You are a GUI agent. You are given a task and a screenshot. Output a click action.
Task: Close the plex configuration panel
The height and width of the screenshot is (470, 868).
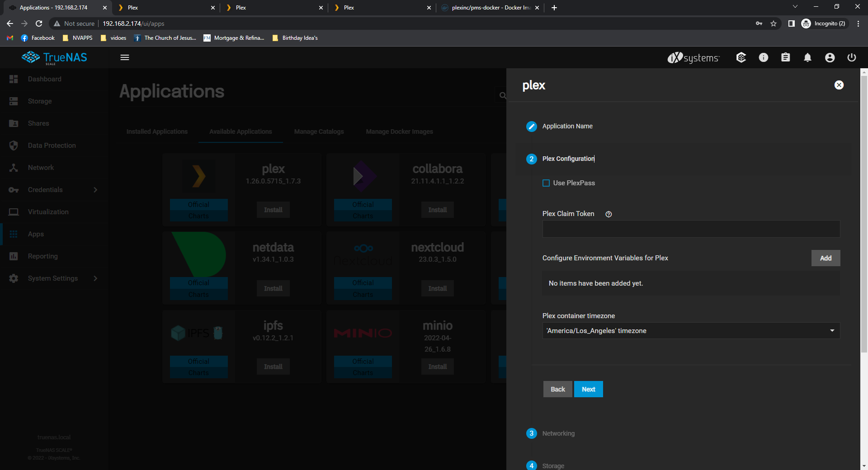coord(839,85)
